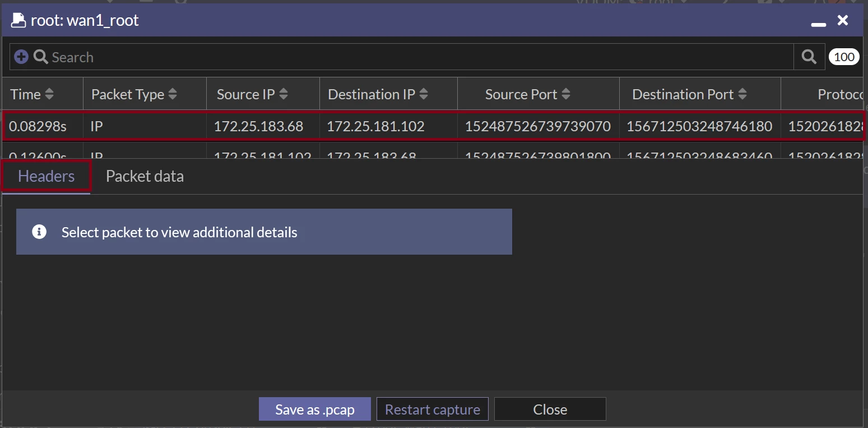Sort by the Time column

tap(32, 94)
